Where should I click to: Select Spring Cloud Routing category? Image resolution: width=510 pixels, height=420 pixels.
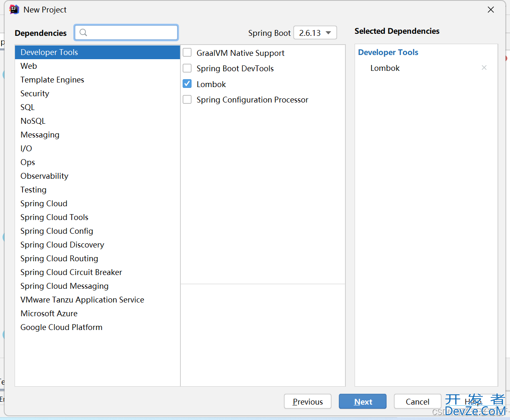pyautogui.click(x=97, y=258)
